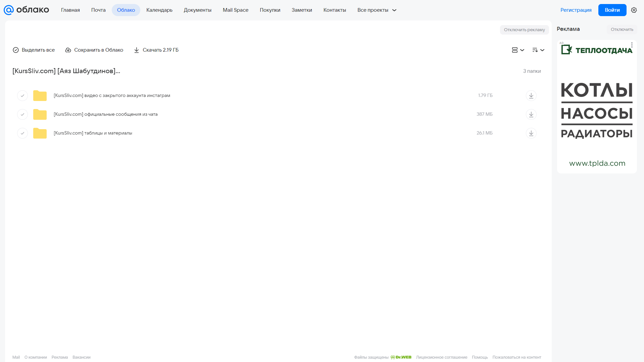Select checkbox for 'официальные сообщения из чата' folder
This screenshot has width=644, height=362.
(x=22, y=114)
